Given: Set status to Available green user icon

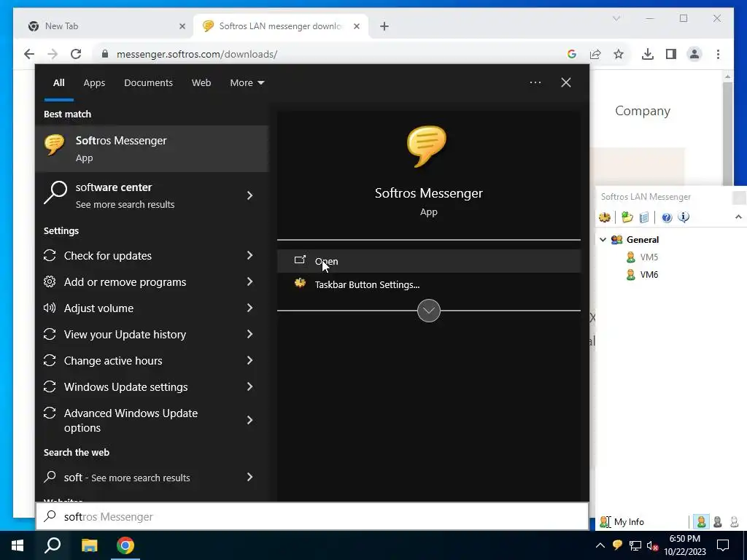Looking at the screenshot, I should coord(701,522).
